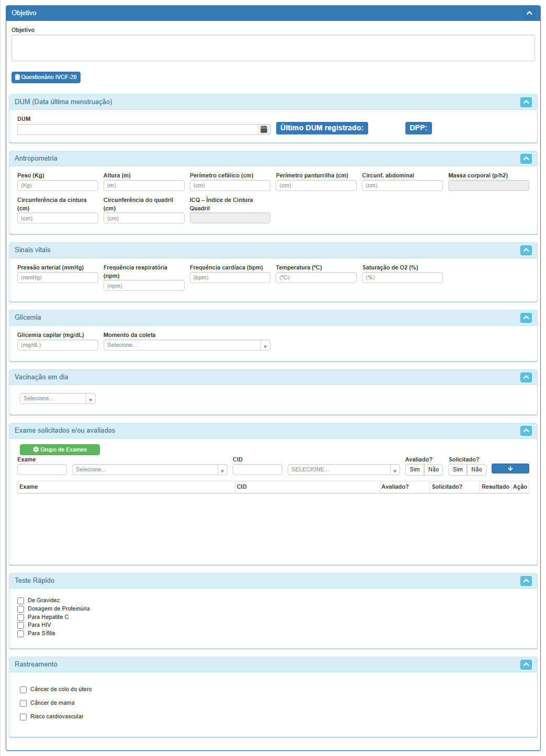Enable Câncer de mama screening
The height and width of the screenshot is (756, 546).
tap(24, 703)
